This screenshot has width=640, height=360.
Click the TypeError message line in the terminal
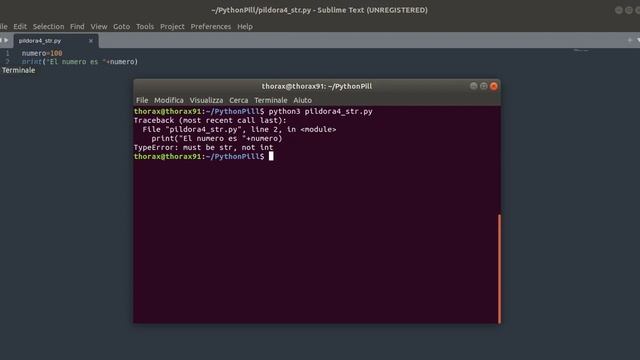(203, 147)
